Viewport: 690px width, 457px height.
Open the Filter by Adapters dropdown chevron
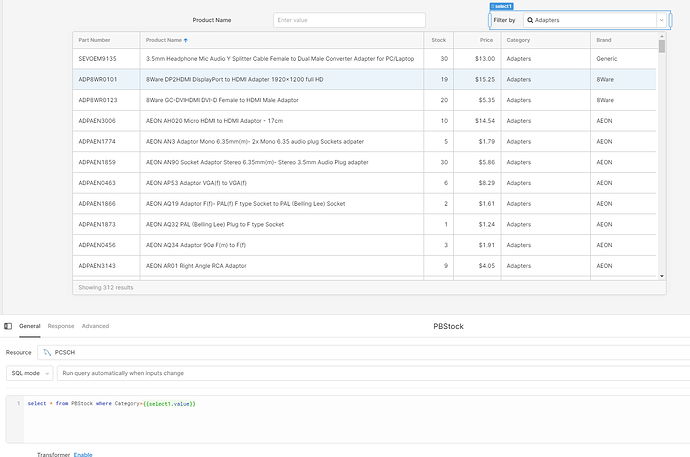tap(661, 20)
